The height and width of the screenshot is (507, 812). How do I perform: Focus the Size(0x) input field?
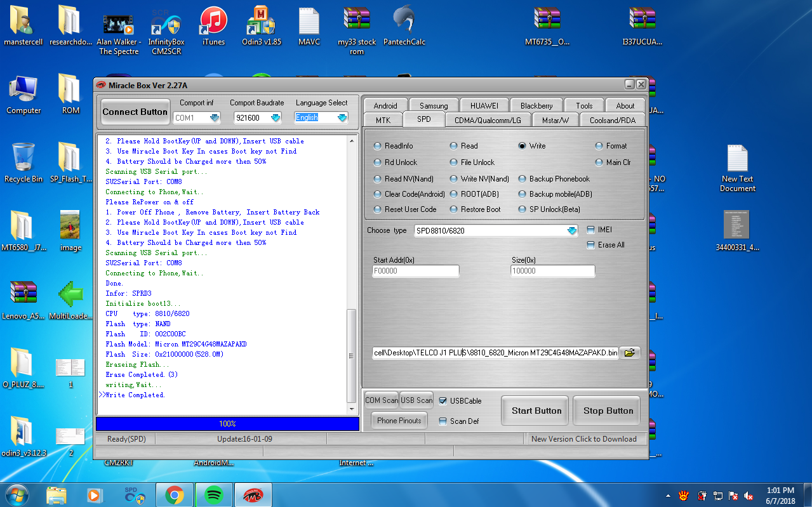pos(553,271)
